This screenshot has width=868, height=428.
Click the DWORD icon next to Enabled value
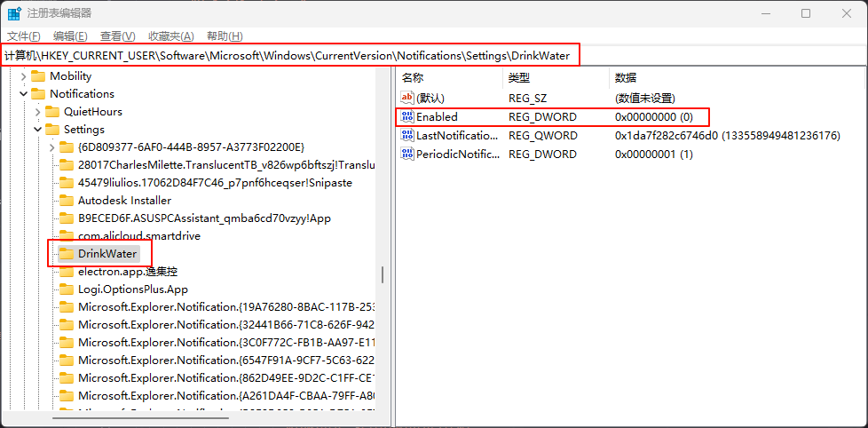(407, 117)
